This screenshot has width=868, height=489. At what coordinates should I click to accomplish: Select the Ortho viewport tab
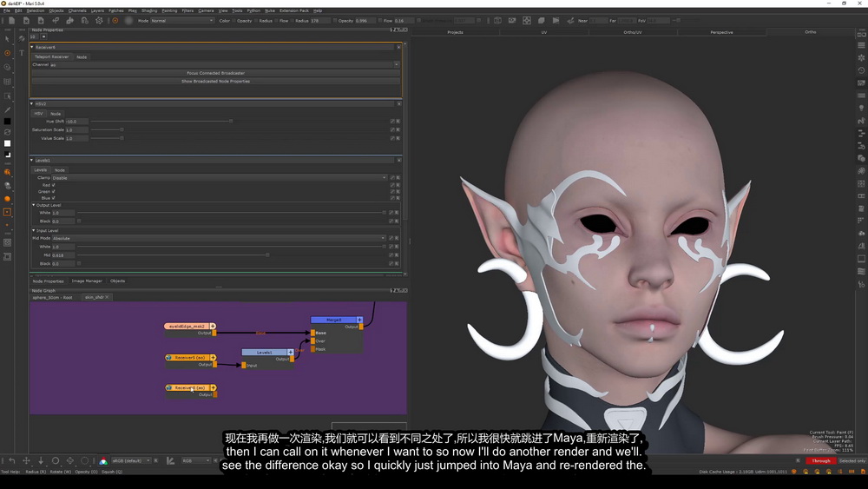(811, 32)
